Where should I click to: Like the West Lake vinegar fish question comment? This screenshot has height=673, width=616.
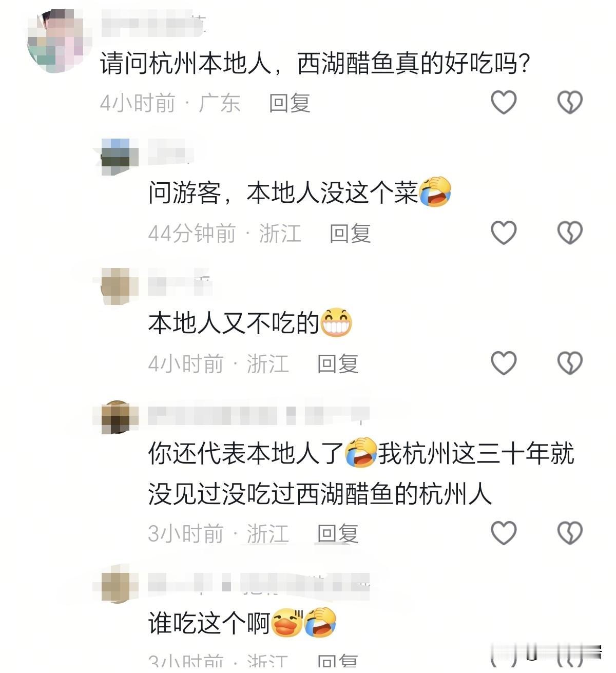(x=504, y=102)
